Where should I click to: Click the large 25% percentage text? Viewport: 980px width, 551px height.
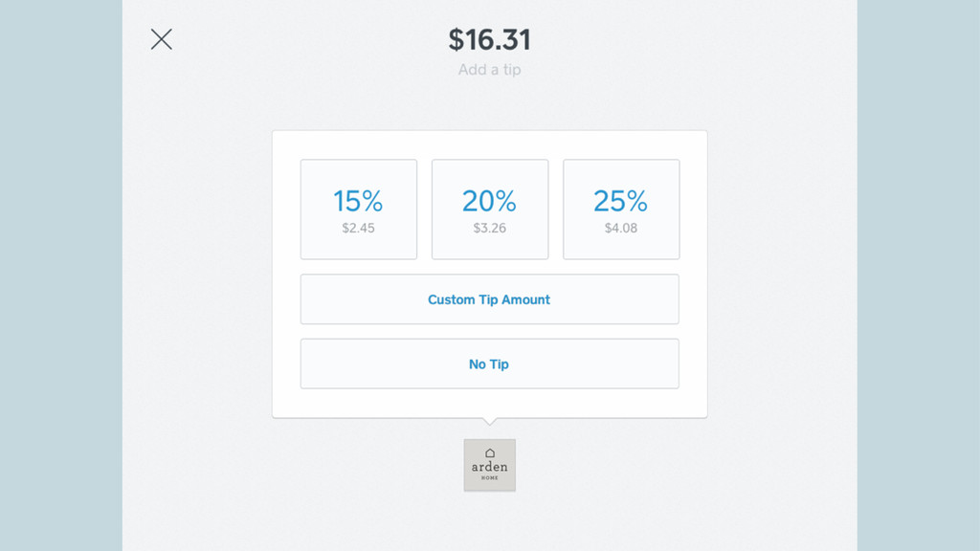click(620, 201)
